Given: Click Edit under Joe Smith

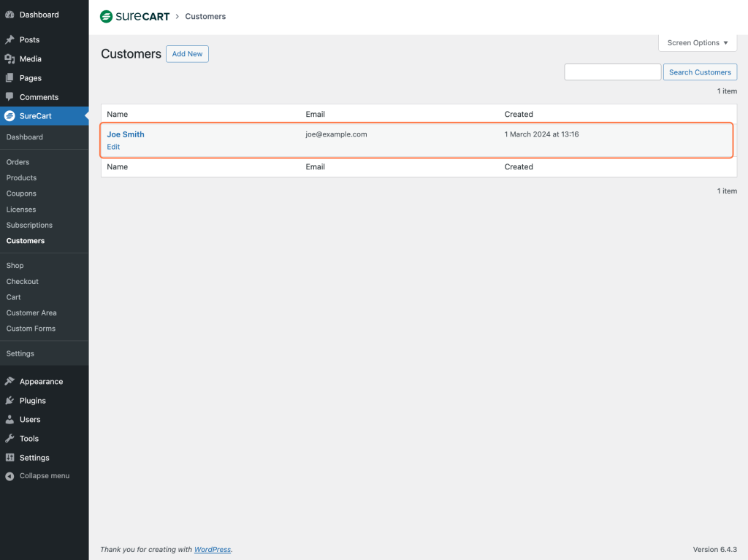Looking at the screenshot, I should (113, 147).
